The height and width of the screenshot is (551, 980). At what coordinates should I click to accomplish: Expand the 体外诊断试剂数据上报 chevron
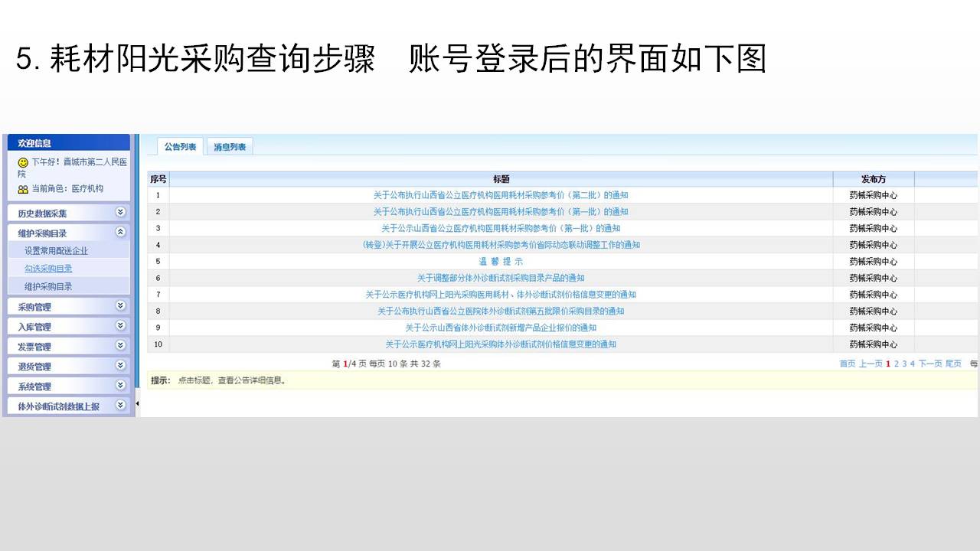point(120,406)
